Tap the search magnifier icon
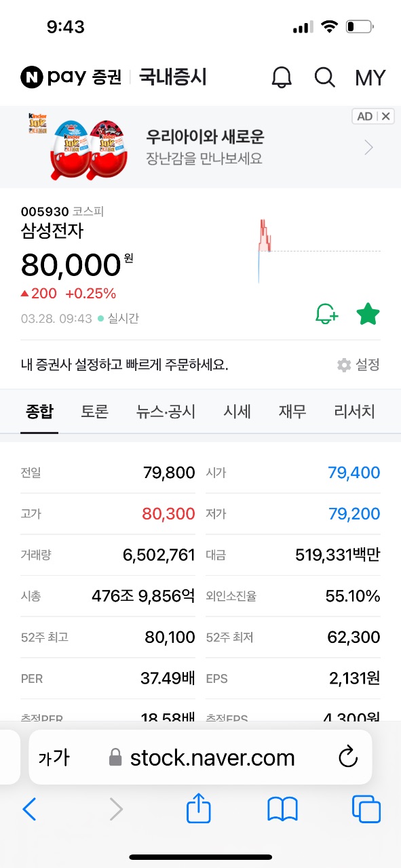The image size is (401, 868). point(325,77)
